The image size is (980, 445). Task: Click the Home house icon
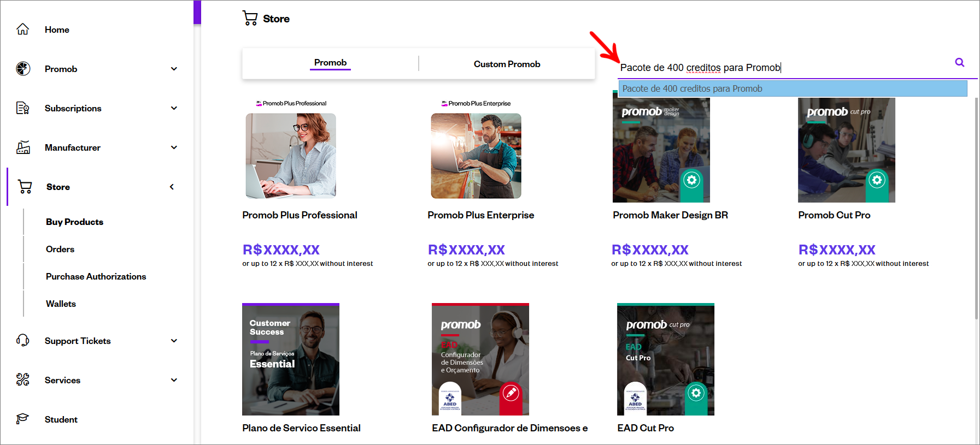(x=22, y=29)
